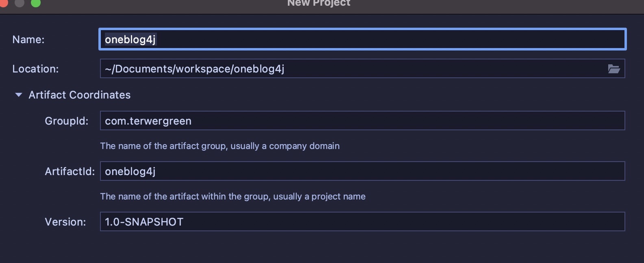Click the highlighted oneblog4j text in Name
644x263 pixels.
pos(130,39)
